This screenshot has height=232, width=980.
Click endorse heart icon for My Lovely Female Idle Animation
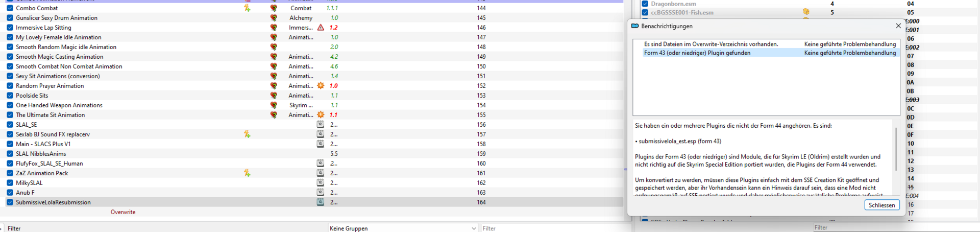tap(274, 37)
